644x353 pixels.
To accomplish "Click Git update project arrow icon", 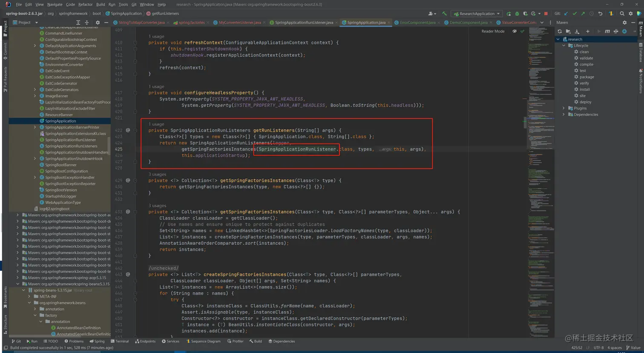I will (566, 14).
